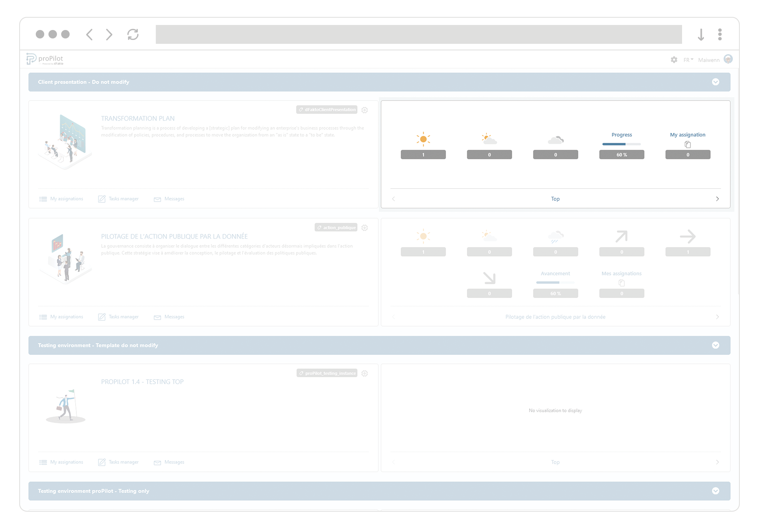The width and height of the screenshot is (759, 532).
Task: Open the proPilot testing instance settings gear
Action: click(x=365, y=373)
